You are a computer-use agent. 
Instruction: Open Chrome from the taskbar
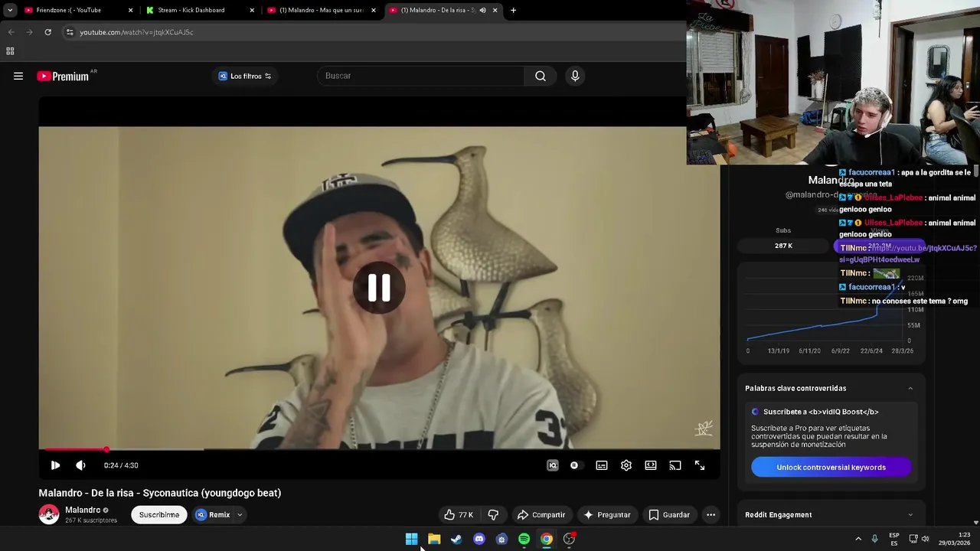click(x=546, y=539)
